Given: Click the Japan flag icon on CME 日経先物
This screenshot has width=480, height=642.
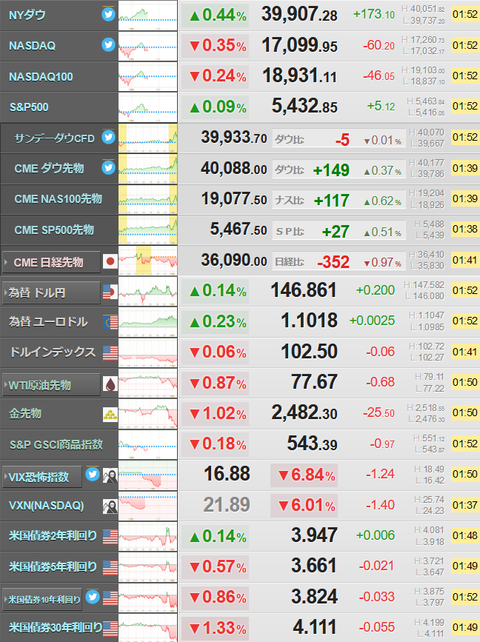Looking at the screenshot, I should [x=110, y=261].
